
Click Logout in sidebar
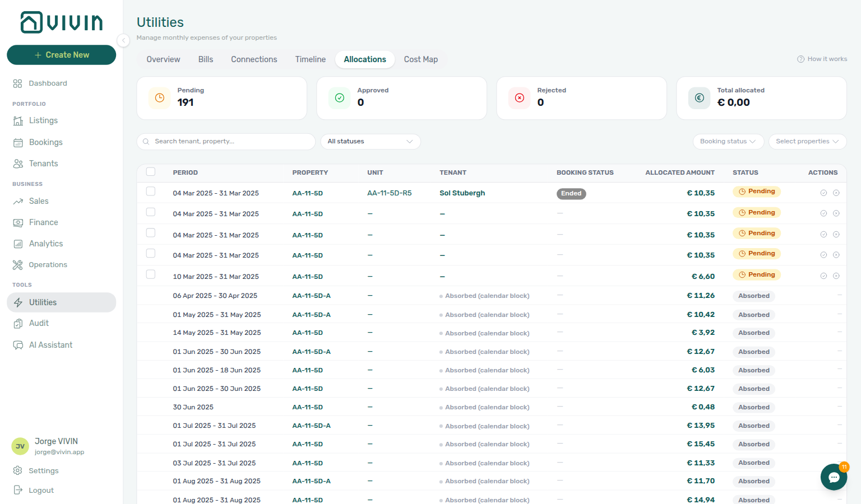pos(61,490)
